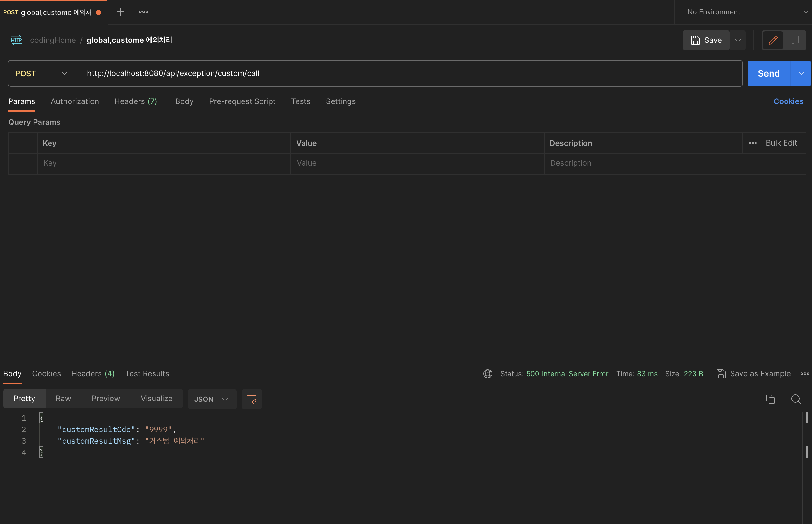812x524 pixels.
Task: Open the Tests tab
Action: pos(300,101)
